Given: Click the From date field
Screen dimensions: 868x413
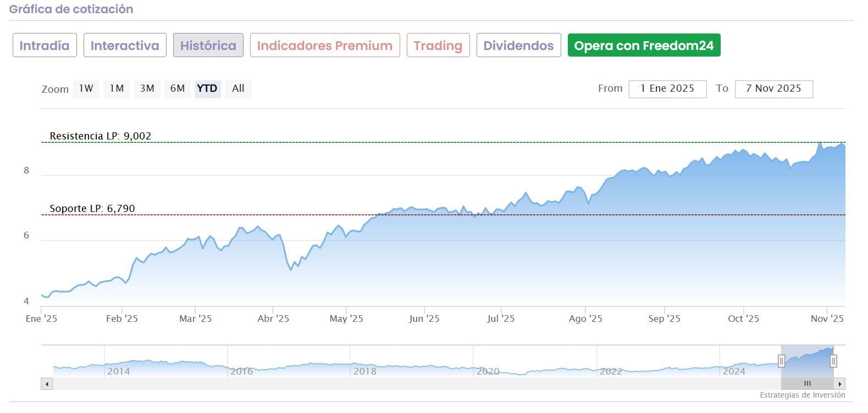Looking at the screenshot, I should (x=667, y=88).
